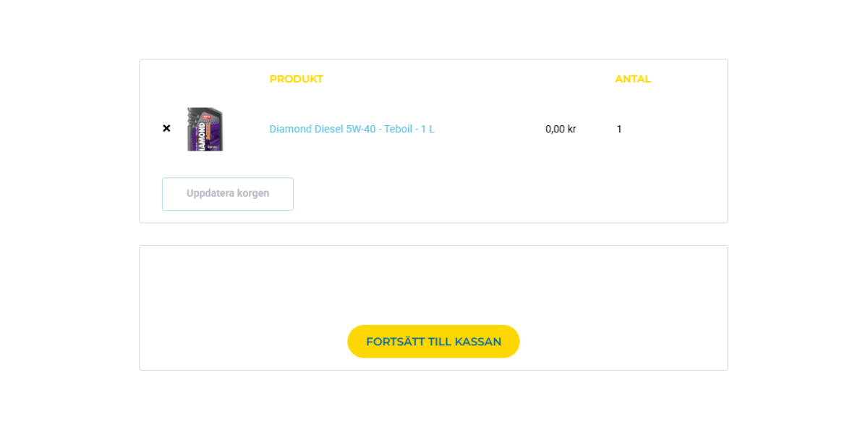Follow the blue Teboil - 1 L product name
Screen dimensions: 868x422
coord(352,129)
